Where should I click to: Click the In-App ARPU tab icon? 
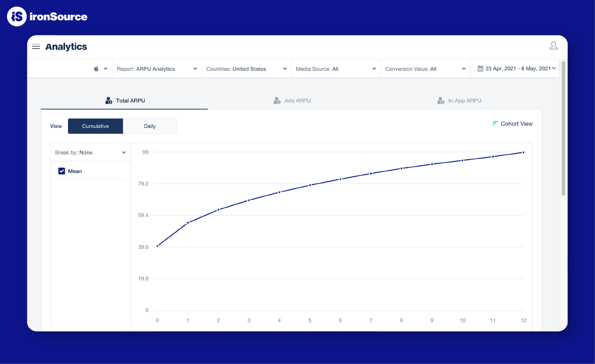[441, 101]
